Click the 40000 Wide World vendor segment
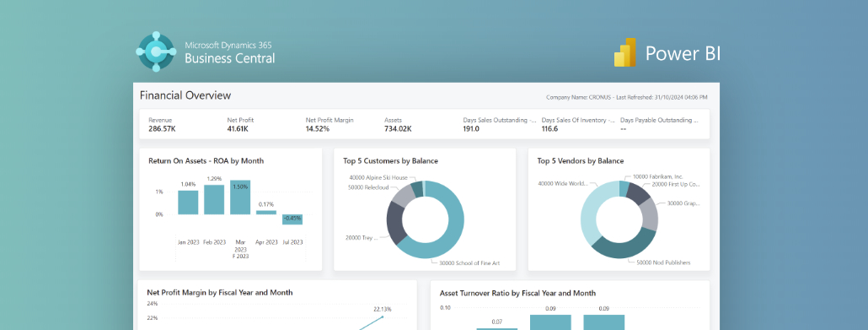 coord(589,214)
